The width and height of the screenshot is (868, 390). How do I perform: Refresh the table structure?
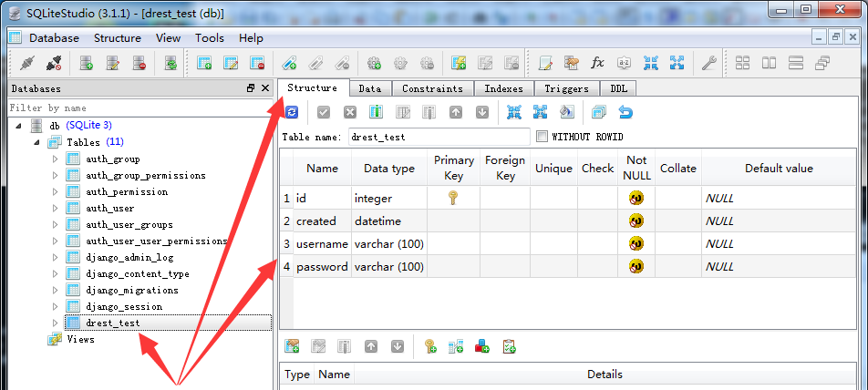293,112
